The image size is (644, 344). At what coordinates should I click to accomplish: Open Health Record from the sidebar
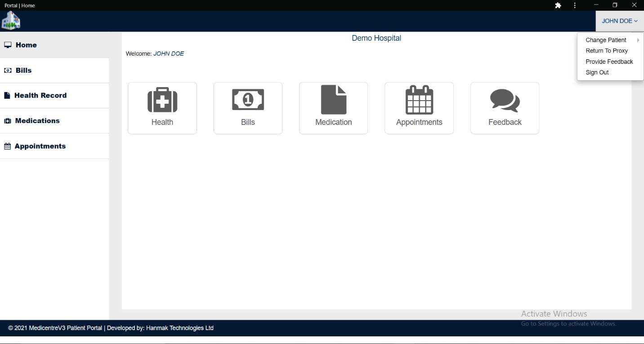click(54, 96)
